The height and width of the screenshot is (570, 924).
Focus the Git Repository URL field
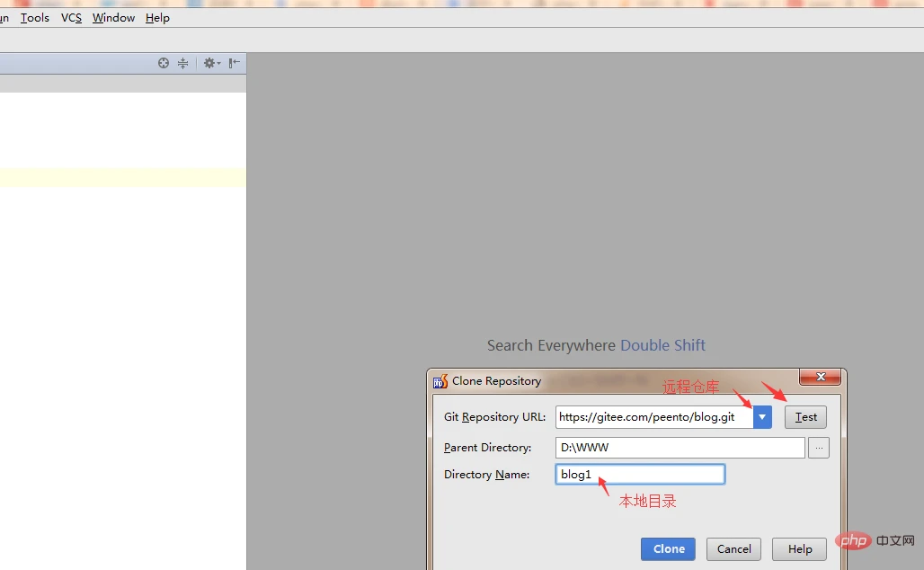coord(653,417)
